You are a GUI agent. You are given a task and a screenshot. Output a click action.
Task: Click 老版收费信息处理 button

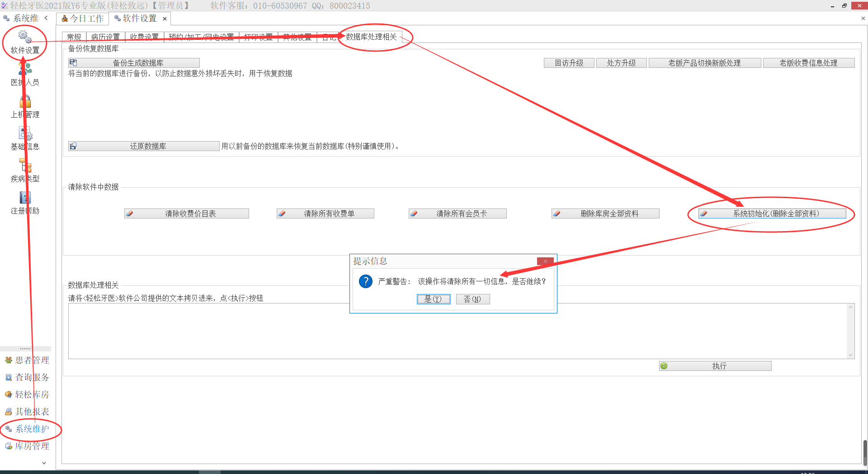click(809, 63)
